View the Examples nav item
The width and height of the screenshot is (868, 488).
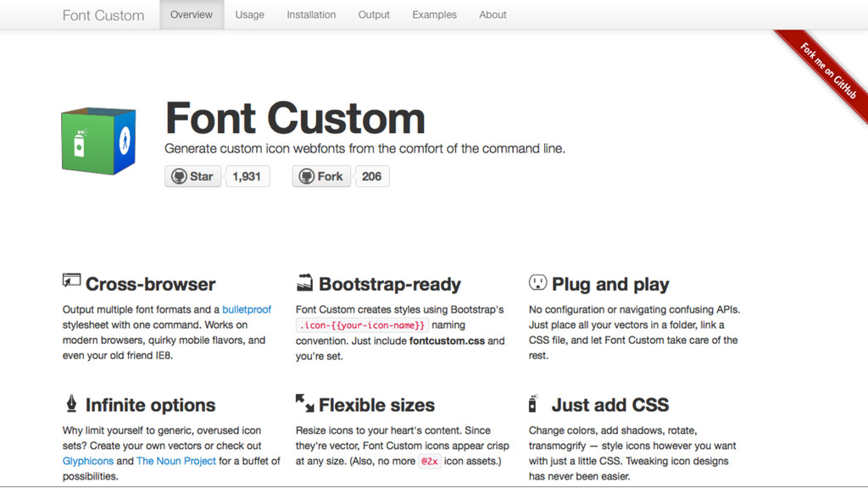pos(435,15)
